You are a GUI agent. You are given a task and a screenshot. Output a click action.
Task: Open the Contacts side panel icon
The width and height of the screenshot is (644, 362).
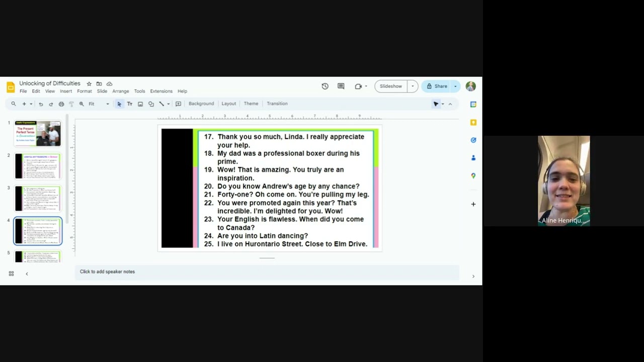473,158
